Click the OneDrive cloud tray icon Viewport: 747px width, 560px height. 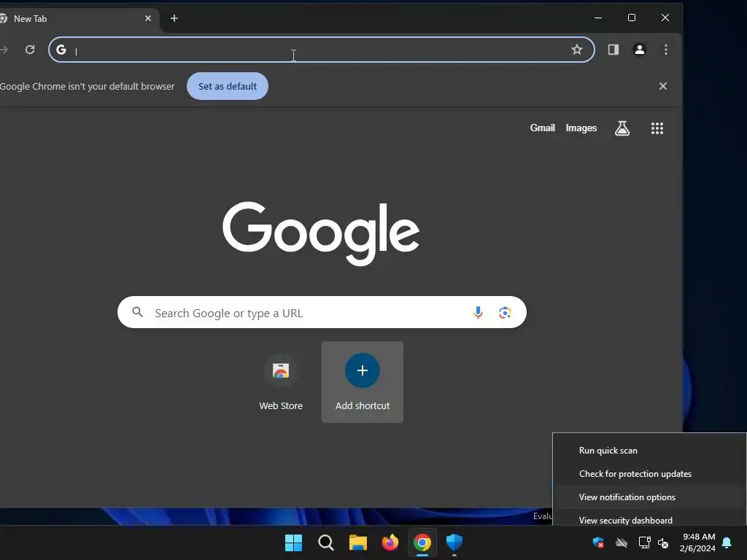(622, 542)
